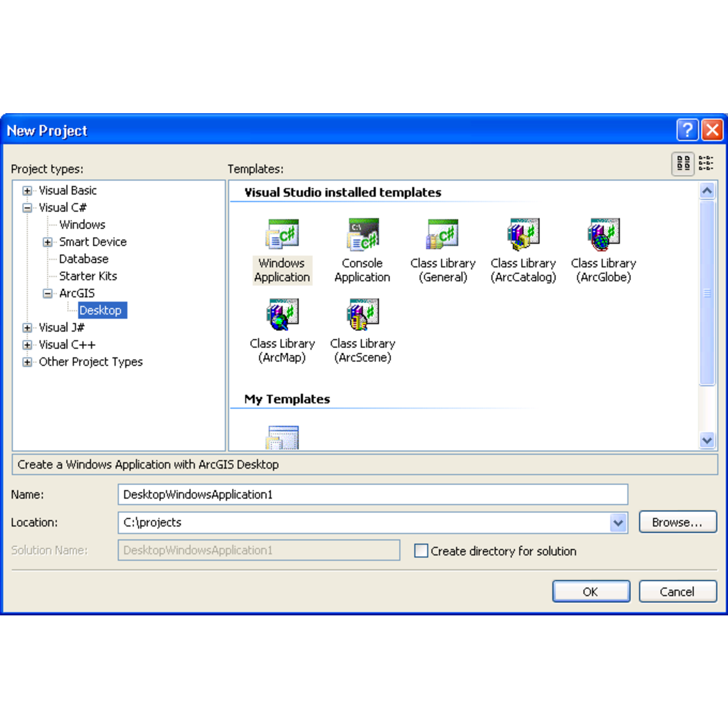728x728 pixels.
Task: Switch templates to small icons view
Action: click(x=706, y=164)
